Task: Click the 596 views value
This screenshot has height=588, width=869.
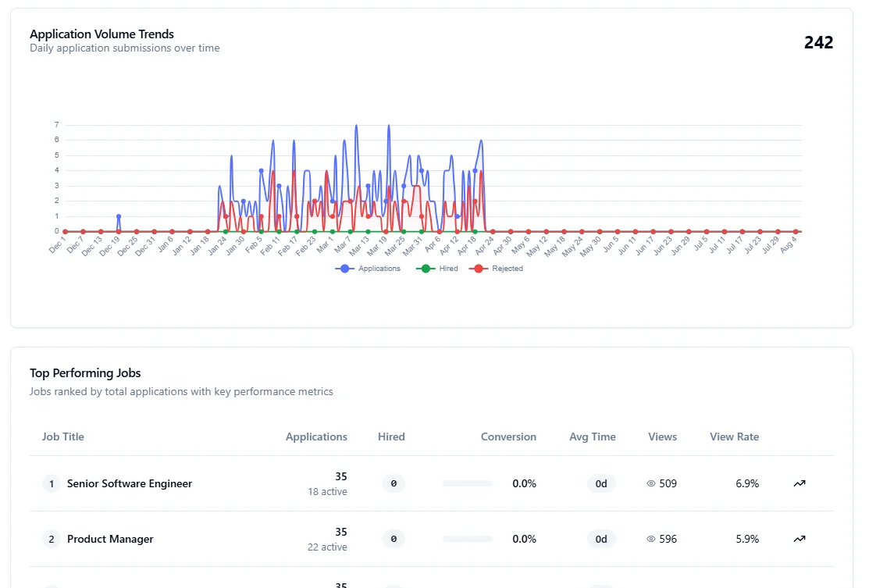Action: (x=668, y=540)
